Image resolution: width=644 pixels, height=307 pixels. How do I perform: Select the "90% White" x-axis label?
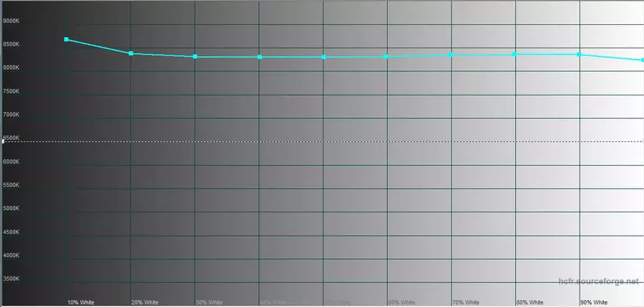pos(593,302)
